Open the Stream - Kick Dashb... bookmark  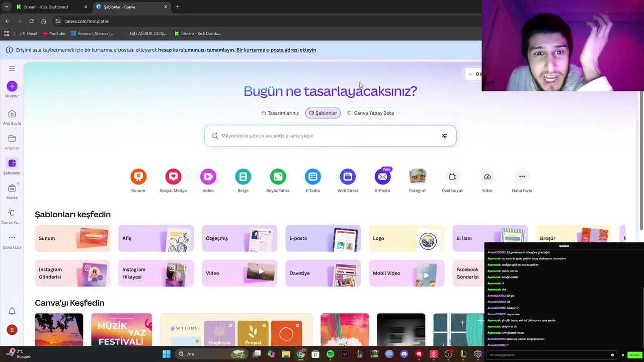(197, 34)
